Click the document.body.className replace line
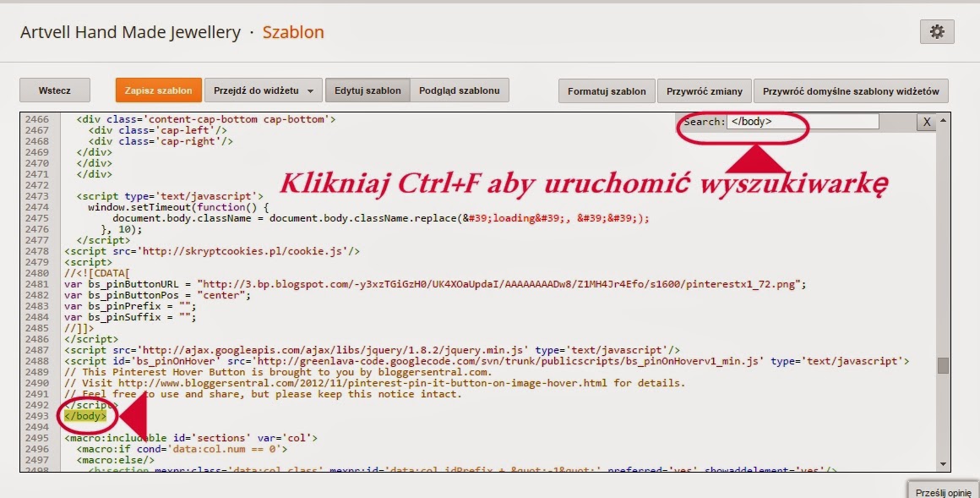This screenshot has height=498, width=980. [x=381, y=218]
